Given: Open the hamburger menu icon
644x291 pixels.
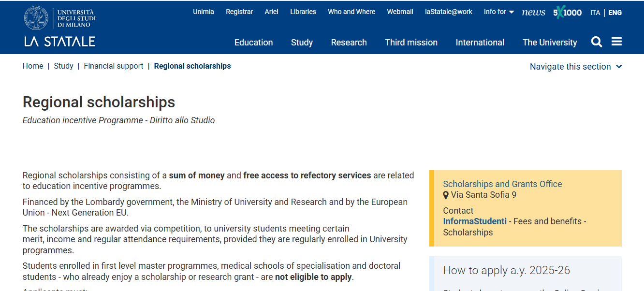Looking at the screenshot, I should pyautogui.click(x=616, y=42).
